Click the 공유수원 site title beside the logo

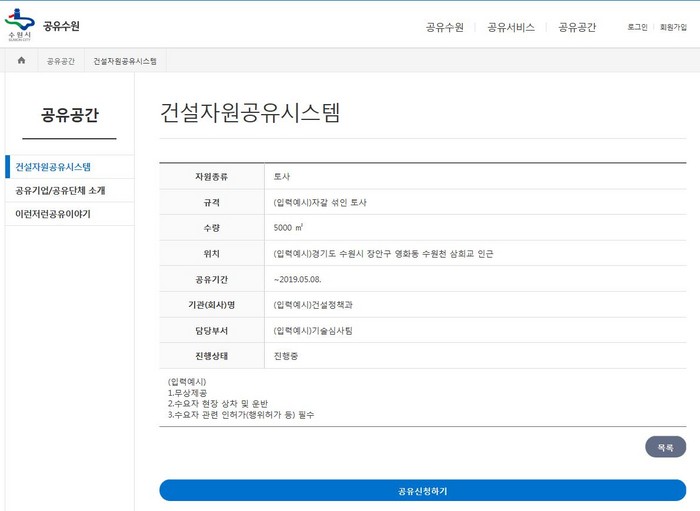[x=61, y=26]
